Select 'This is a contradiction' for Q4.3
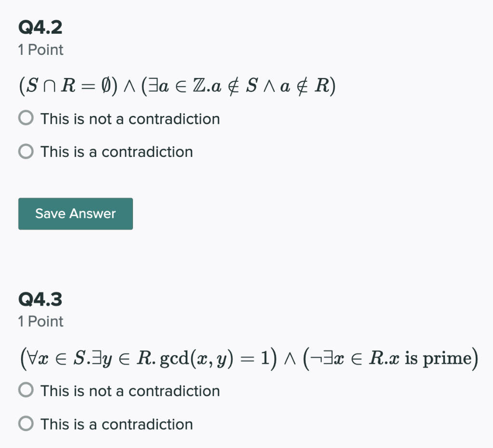This screenshot has height=448, width=493. coord(26,423)
